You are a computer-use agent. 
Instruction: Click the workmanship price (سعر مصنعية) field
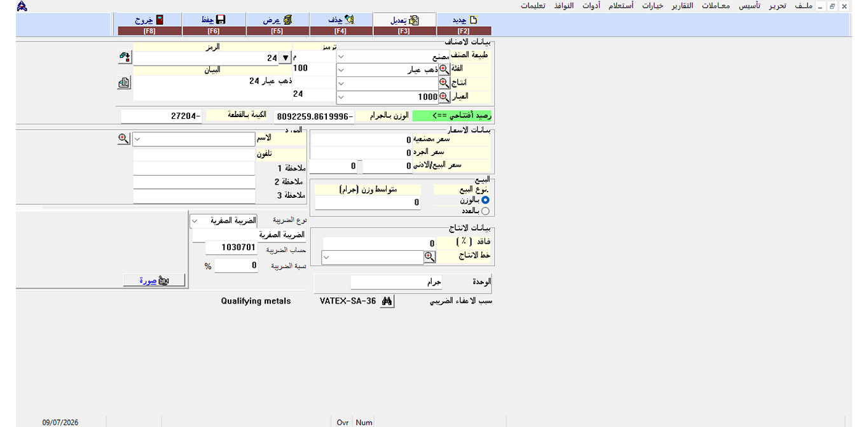tap(361, 140)
